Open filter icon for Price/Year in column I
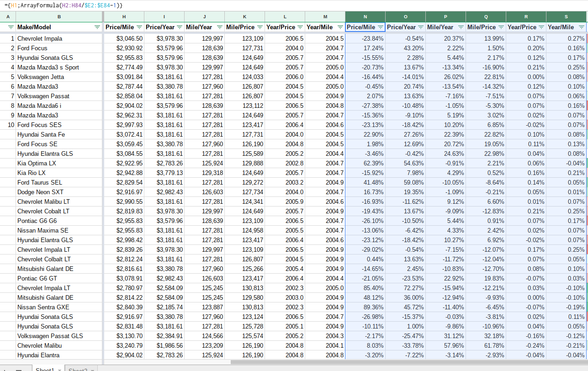 [x=180, y=27]
